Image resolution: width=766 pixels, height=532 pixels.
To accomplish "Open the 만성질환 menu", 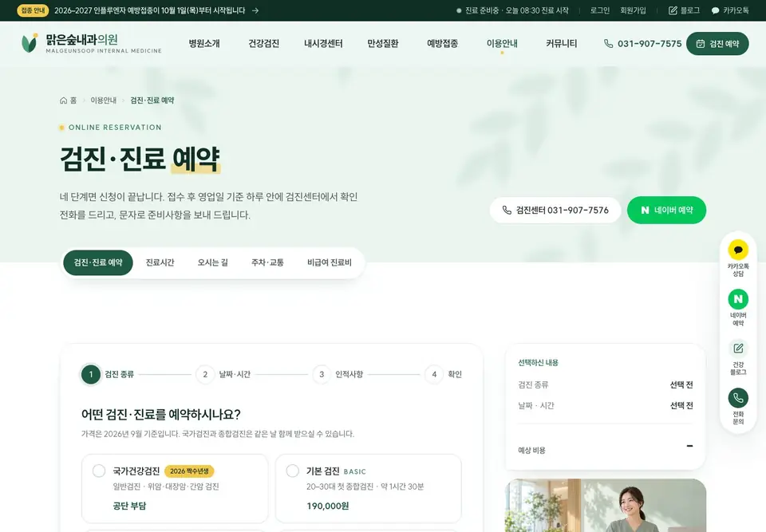I will pyautogui.click(x=382, y=44).
